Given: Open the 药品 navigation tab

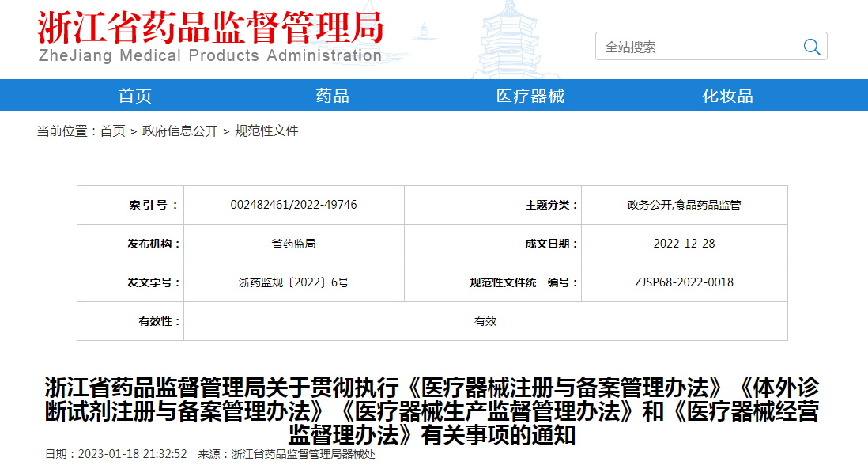Looking at the screenshot, I should pos(332,96).
